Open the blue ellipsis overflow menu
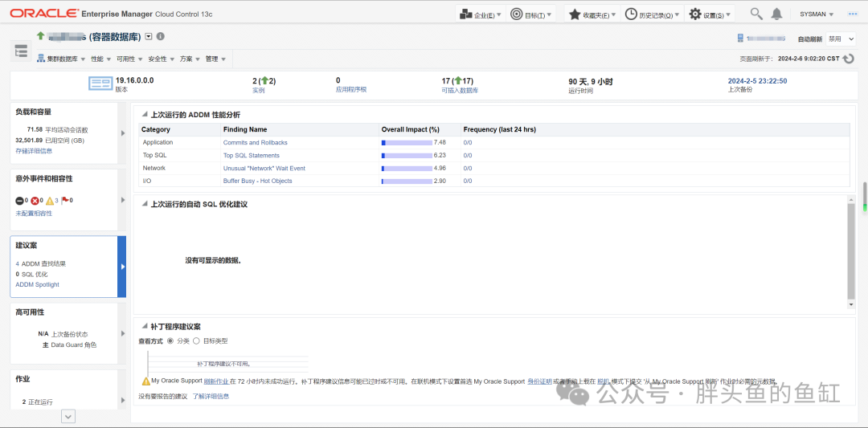Screen dimensions: 868x428 point(853,14)
